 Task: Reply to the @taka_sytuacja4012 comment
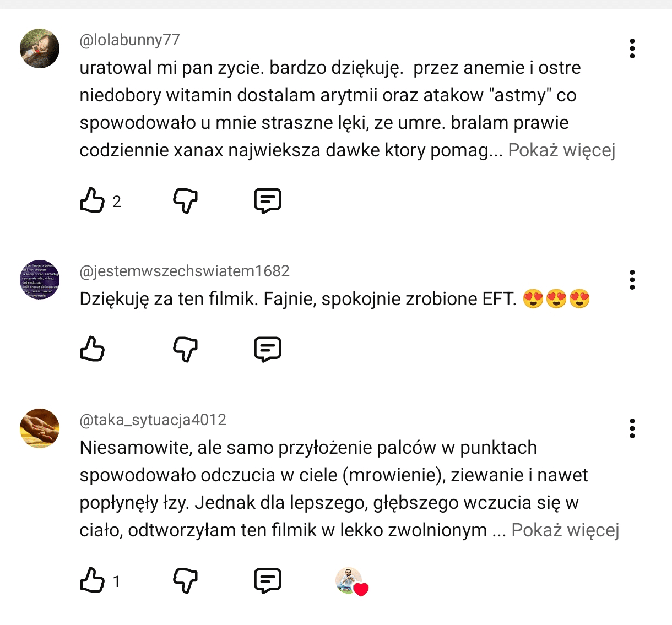[x=268, y=580]
